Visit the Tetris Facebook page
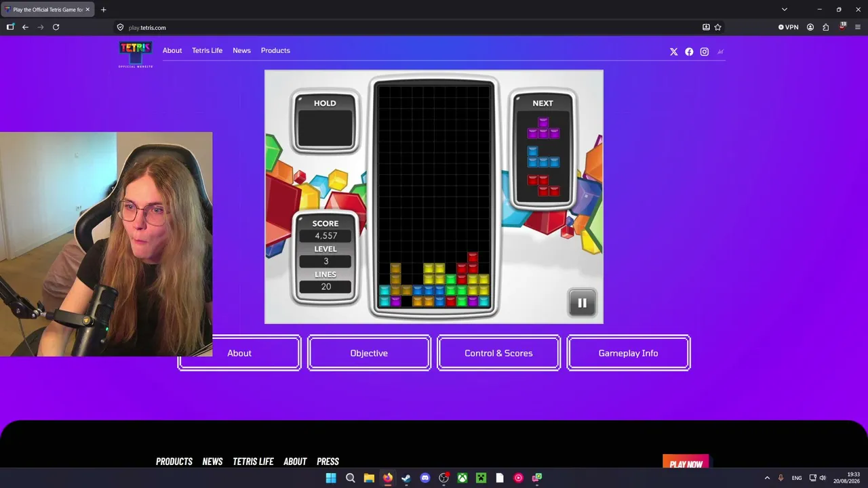 (x=689, y=52)
